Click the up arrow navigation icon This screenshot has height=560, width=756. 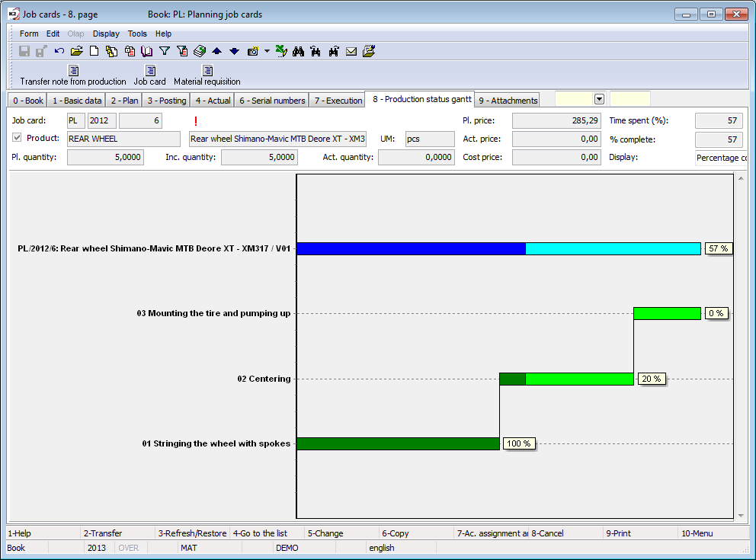point(216,51)
